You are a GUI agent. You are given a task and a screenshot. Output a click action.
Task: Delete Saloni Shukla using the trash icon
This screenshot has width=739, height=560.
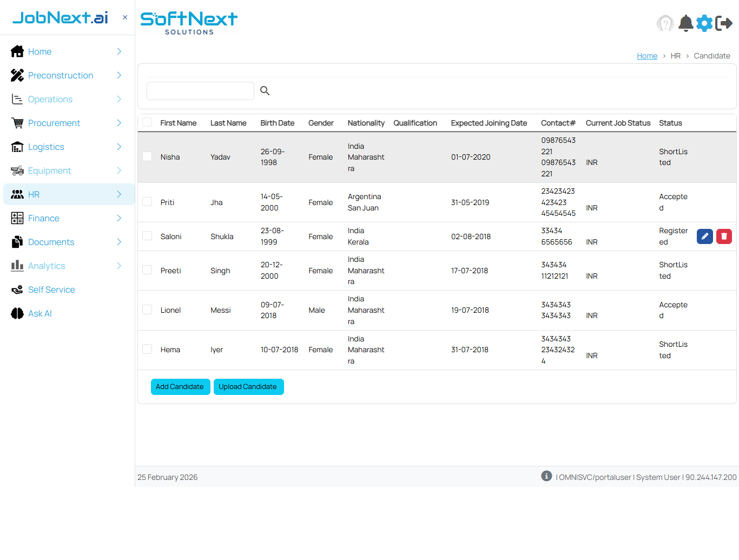pos(724,236)
